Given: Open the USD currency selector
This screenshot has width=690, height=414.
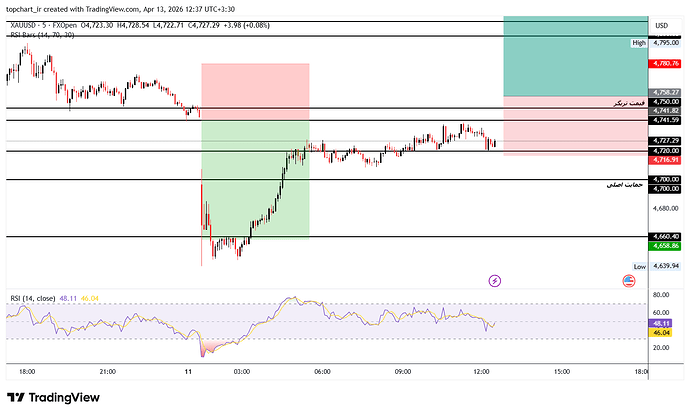Looking at the screenshot, I should [x=661, y=26].
